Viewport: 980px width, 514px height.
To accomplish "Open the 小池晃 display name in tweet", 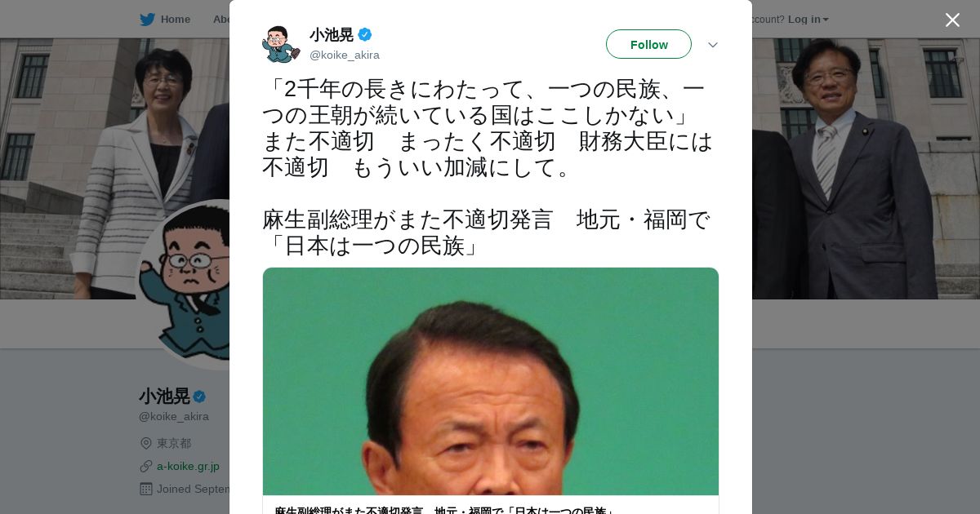I will pos(332,34).
